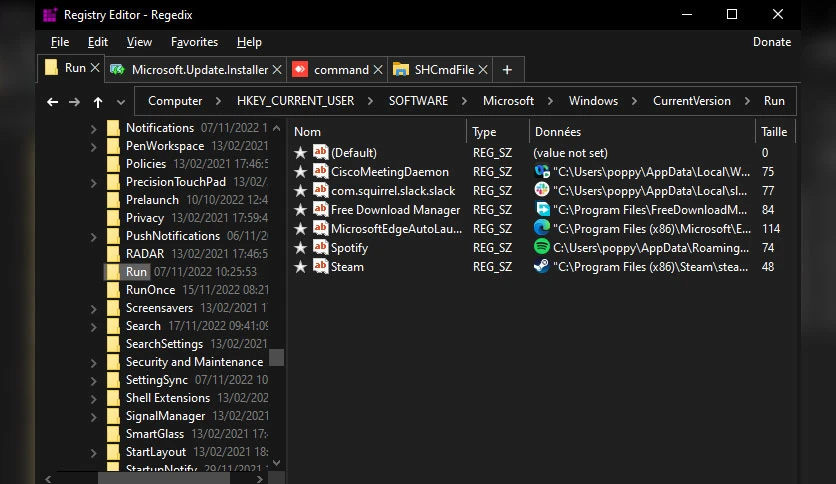The height and width of the screenshot is (484, 836).
Task: Click CurrentVersion in the address breadcrumb
Action: coord(692,101)
